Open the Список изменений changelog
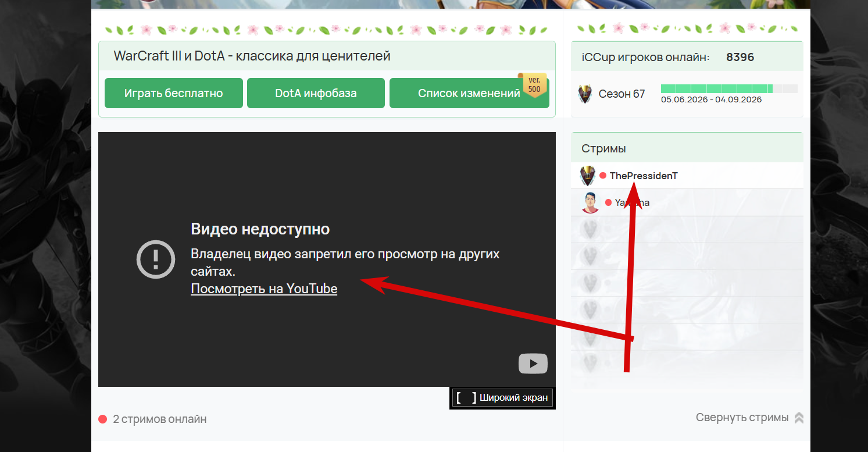This screenshot has height=452, width=868. coord(469,93)
